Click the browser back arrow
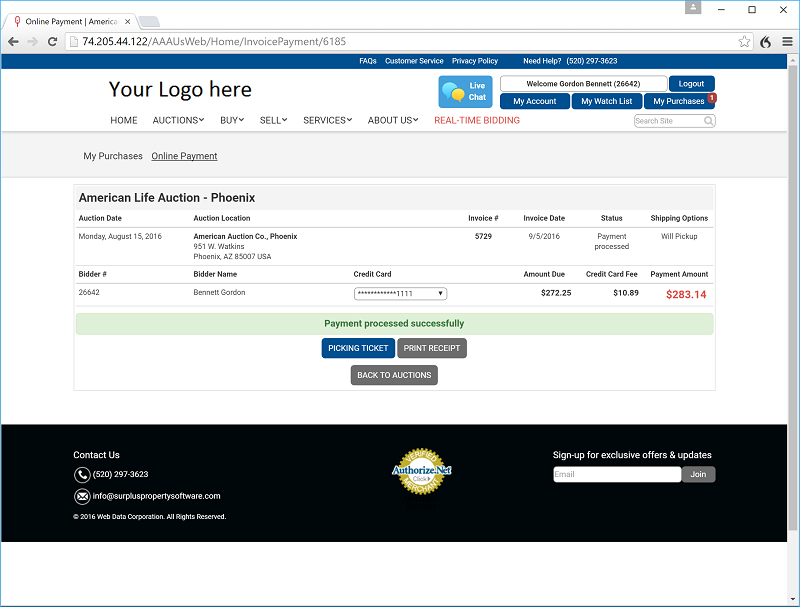 click(x=13, y=42)
